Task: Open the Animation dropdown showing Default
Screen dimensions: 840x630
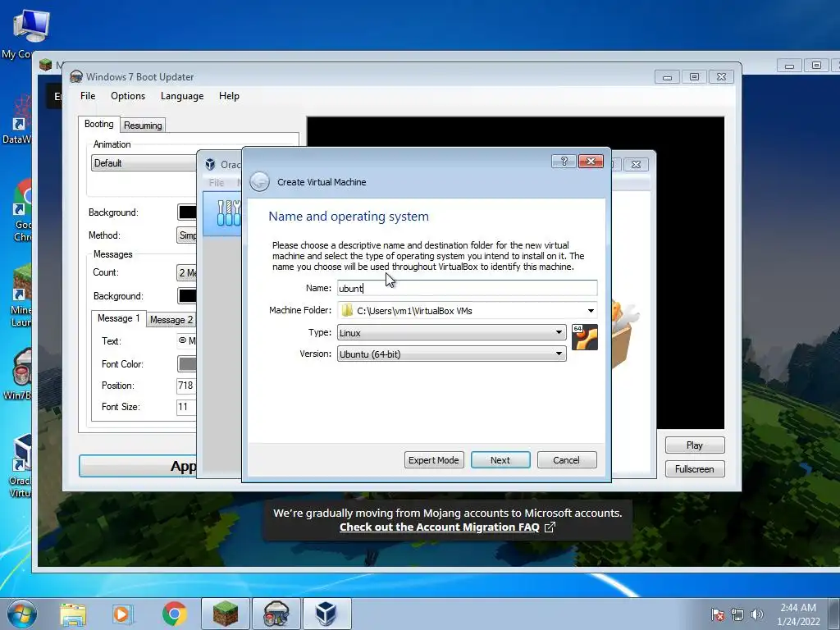Action: pyautogui.click(x=144, y=163)
